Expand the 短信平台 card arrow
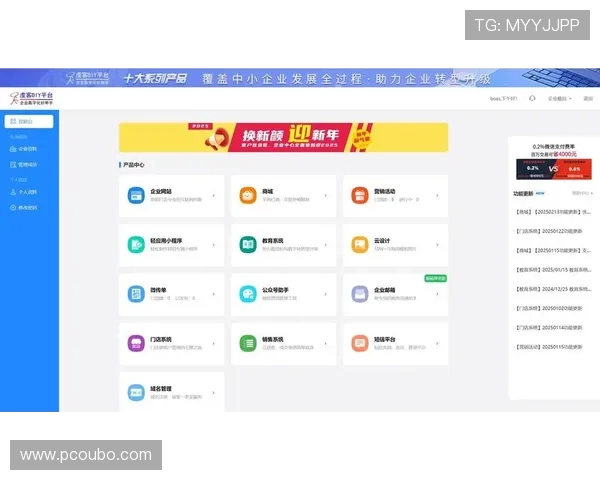This screenshot has width=600, height=480. tap(437, 343)
